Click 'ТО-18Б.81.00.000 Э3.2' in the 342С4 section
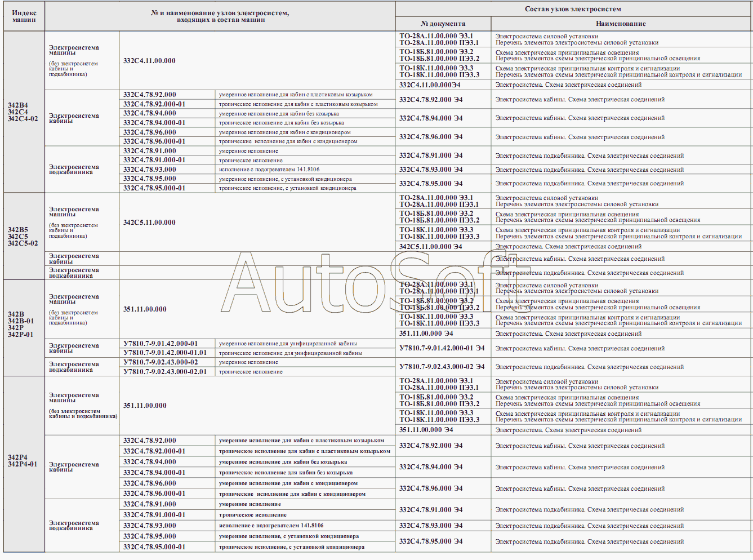The height and width of the screenshot is (560, 753). pos(436,52)
